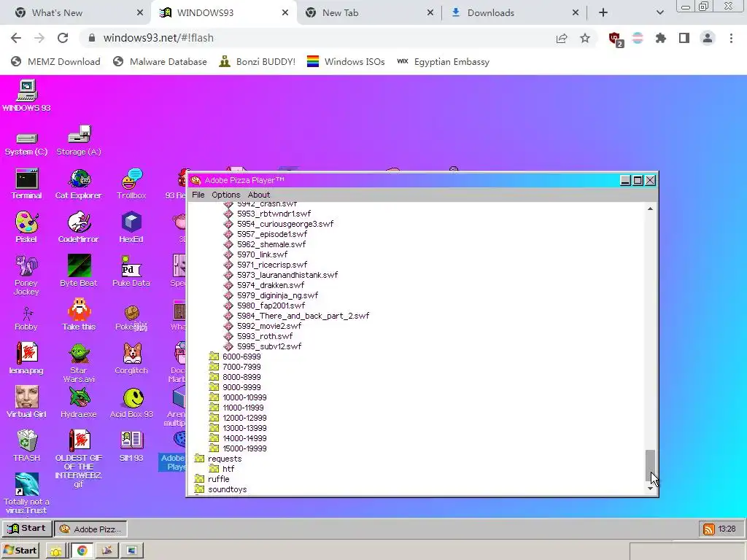
Task: Click Adobe Pizz... taskbar button
Action: click(90, 529)
